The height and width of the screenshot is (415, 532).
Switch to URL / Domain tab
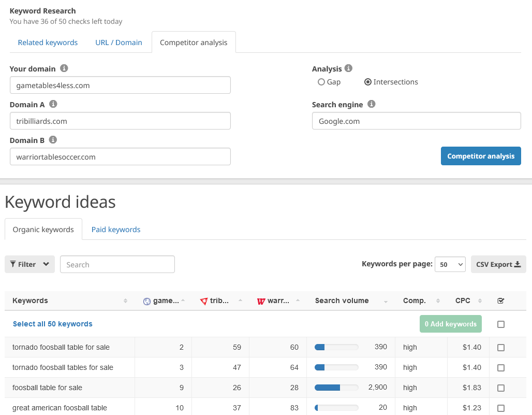[x=119, y=42]
